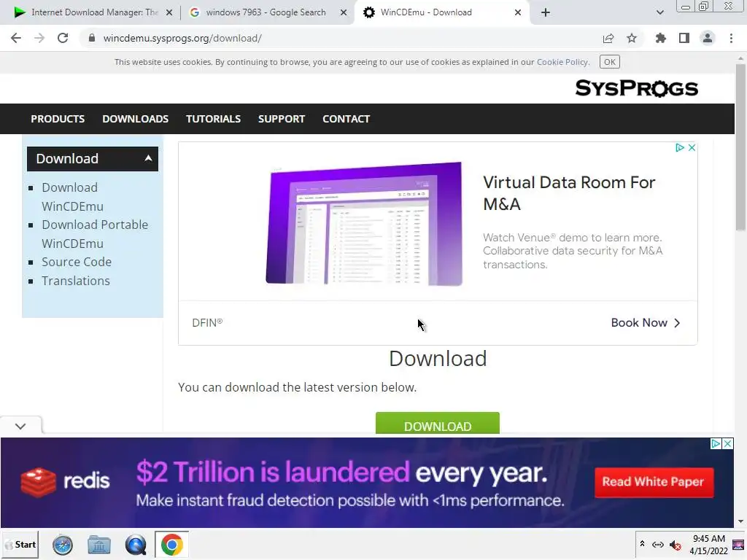
Task: Accept cookies with the OK button
Action: click(609, 62)
